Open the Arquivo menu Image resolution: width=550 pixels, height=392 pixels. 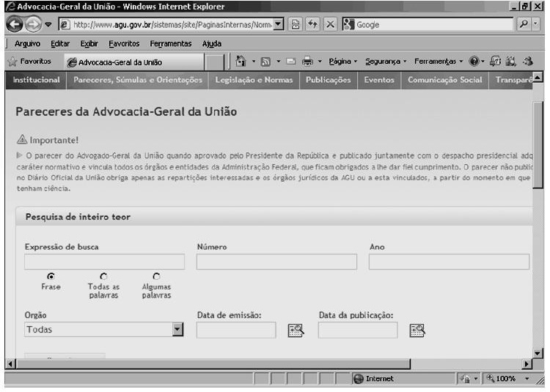(27, 44)
